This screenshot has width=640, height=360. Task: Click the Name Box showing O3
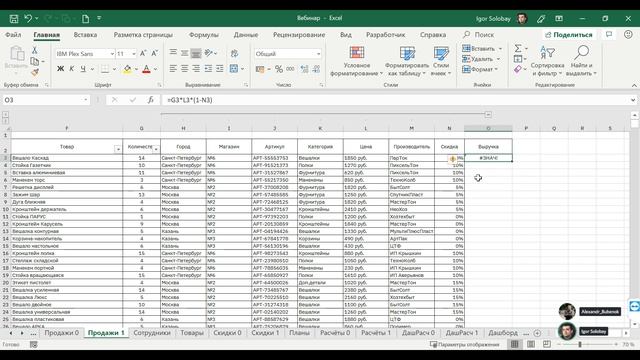46,100
